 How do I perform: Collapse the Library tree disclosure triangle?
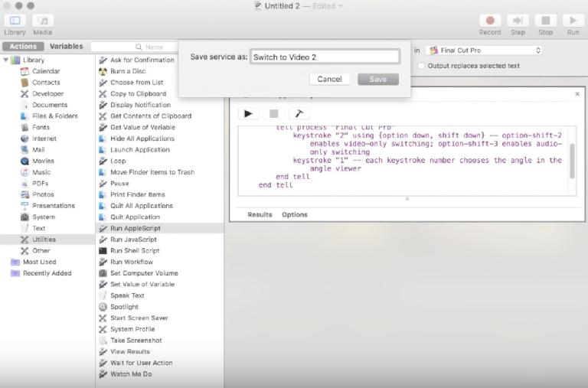coord(6,60)
